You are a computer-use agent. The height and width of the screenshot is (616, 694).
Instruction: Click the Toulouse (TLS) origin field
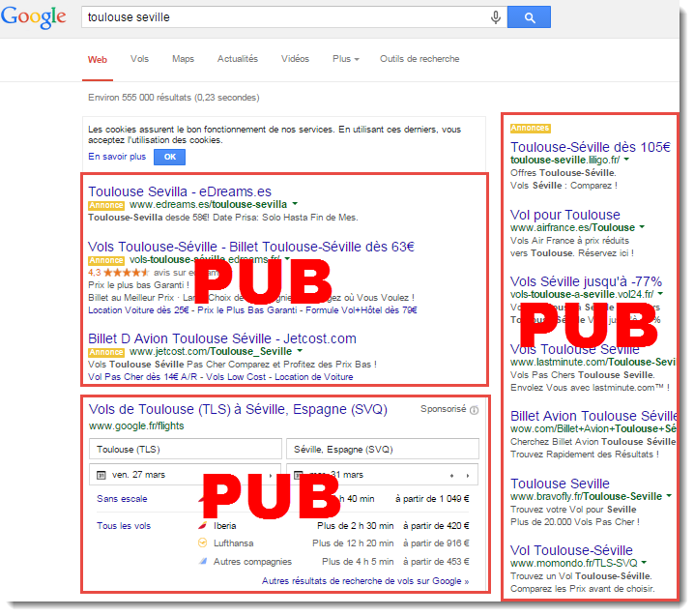pos(186,449)
